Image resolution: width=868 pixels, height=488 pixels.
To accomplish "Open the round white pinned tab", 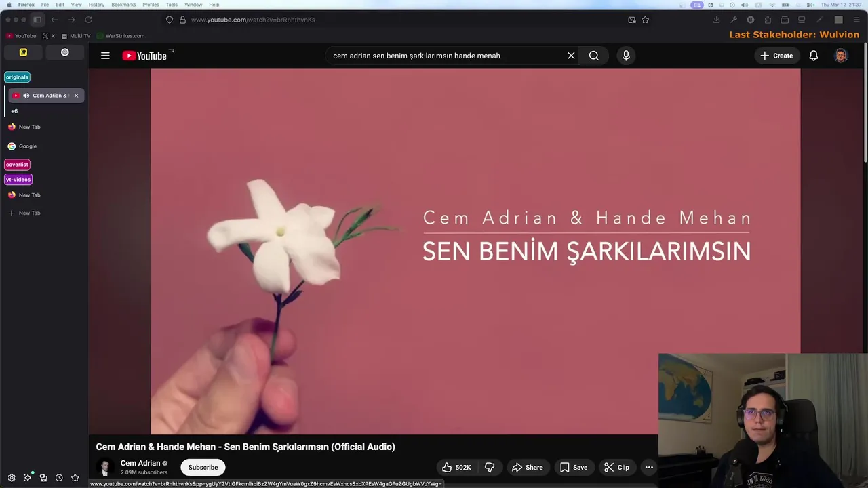I will (65, 52).
